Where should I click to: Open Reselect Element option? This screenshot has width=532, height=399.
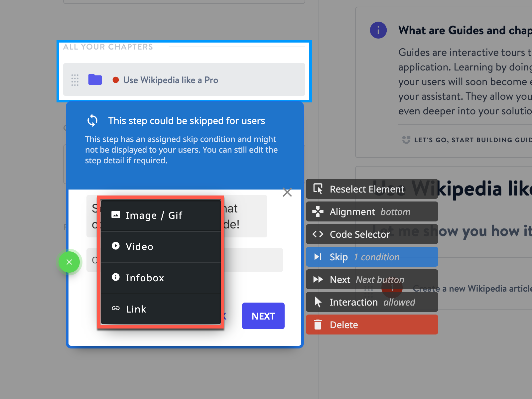(372, 189)
